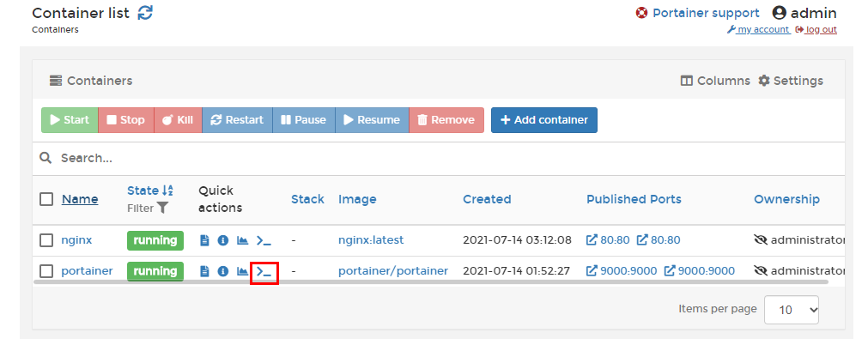Image resolution: width=868 pixels, height=351 pixels.
Task: Sort the table by Created column
Action: click(x=487, y=199)
